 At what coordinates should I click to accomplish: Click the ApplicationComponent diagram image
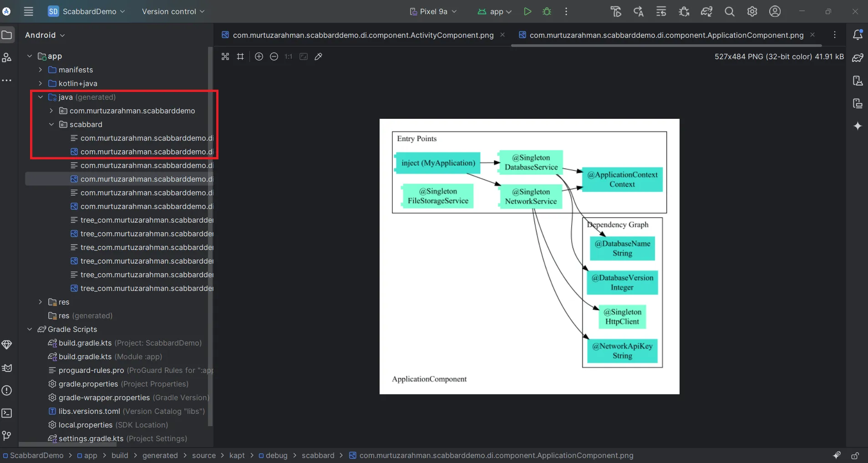pyautogui.click(x=529, y=256)
